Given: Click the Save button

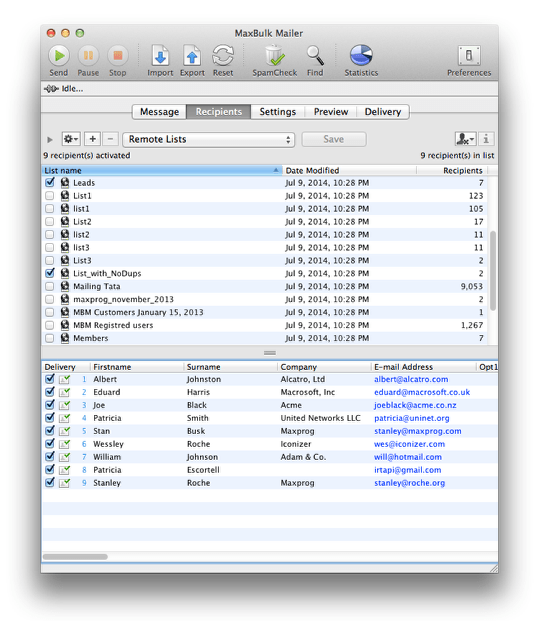Looking at the screenshot, I should [x=334, y=139].
